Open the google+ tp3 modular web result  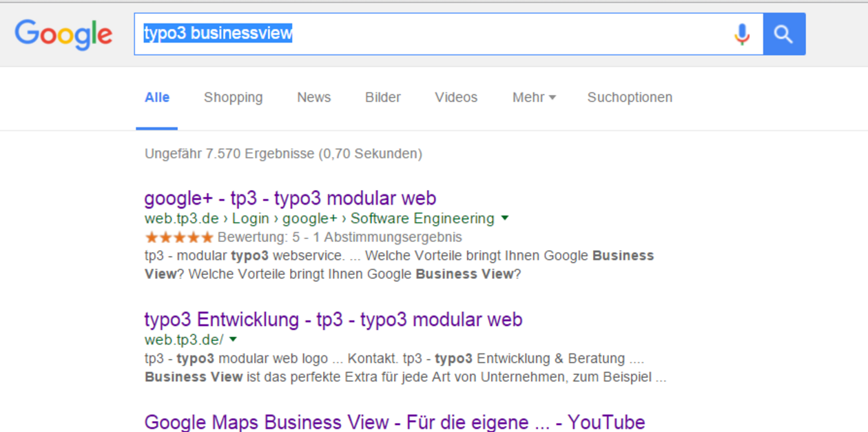(289, 198)
